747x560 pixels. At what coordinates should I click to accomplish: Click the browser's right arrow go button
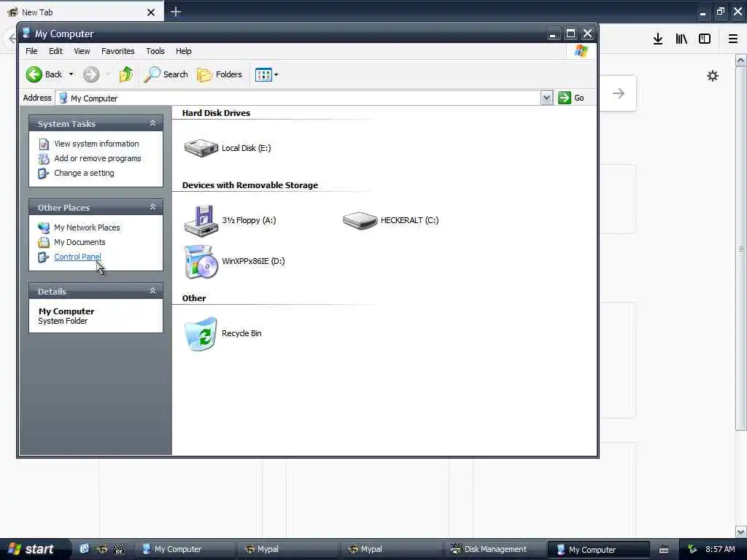(x=619, y=93)
